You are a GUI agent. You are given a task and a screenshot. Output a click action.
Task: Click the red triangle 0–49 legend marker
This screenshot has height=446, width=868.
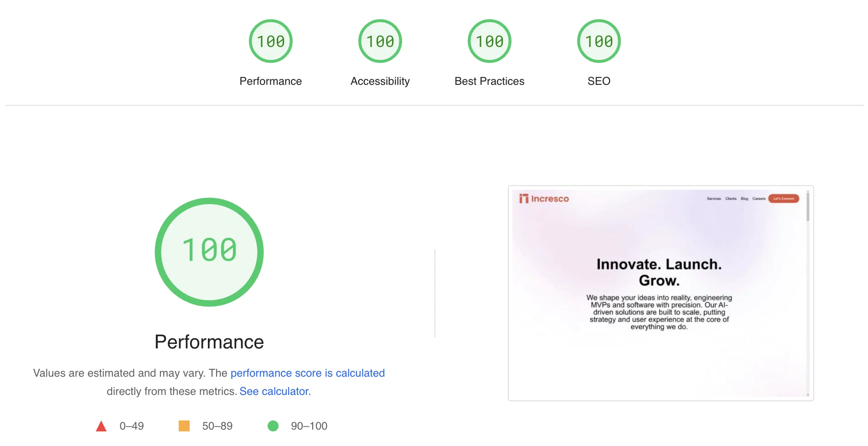[101, 426]
